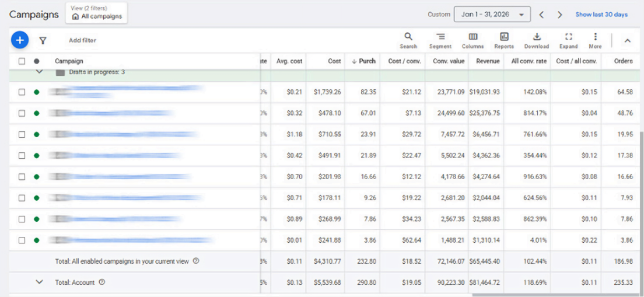The width and height of the screenshot is (644, 297).
Task: Open the Search tool in the toolbar
Action: (408, 41)
